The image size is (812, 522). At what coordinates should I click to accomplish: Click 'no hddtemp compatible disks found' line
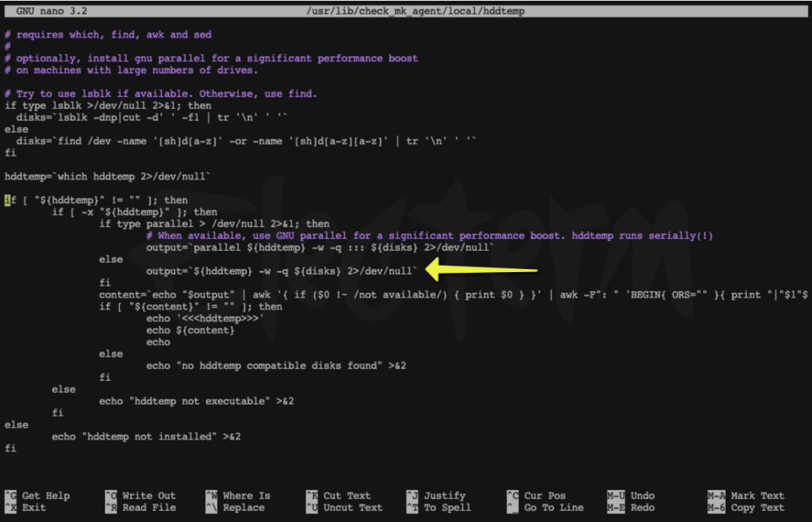point(277,366)
